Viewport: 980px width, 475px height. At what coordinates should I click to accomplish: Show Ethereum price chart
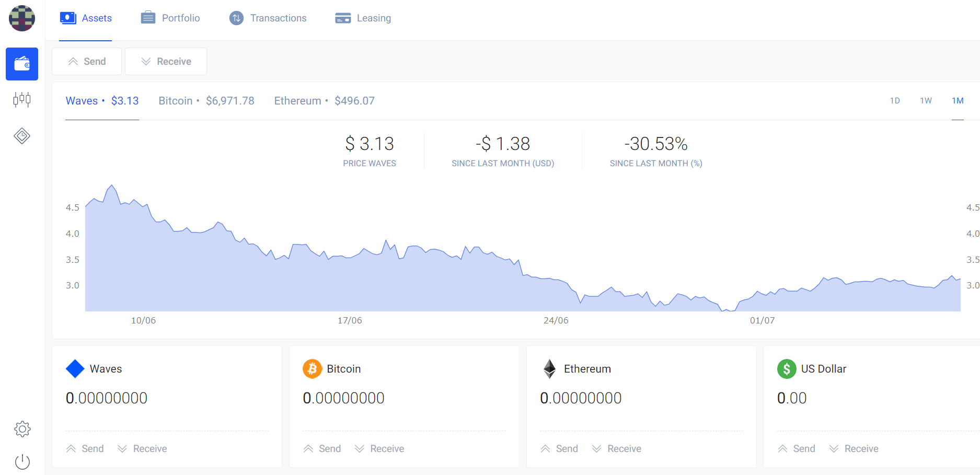pyautogui.click(x=324, y=101)
